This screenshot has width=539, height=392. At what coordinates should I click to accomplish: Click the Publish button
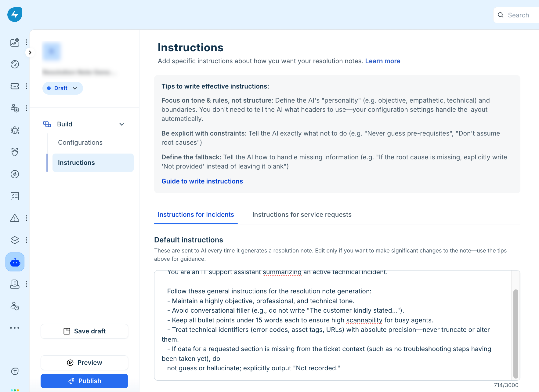tap(84, 381)
